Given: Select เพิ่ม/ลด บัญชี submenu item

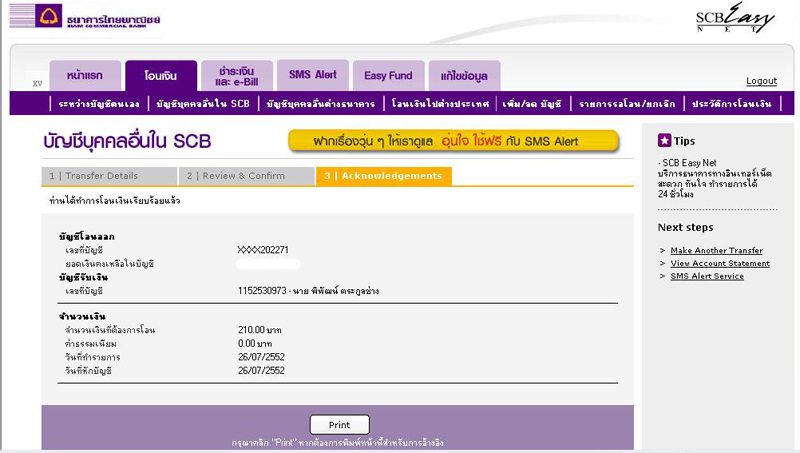Looking at the screenshot, I should coord(532,104).
